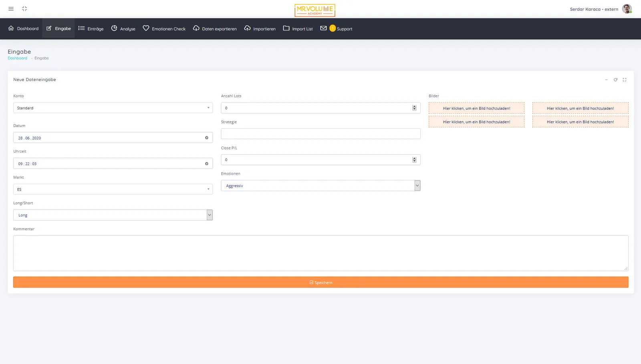Open Emotionen Check page
Image resolution: width=641 pixels, height=364 pixels.
[x=164, y=28]
